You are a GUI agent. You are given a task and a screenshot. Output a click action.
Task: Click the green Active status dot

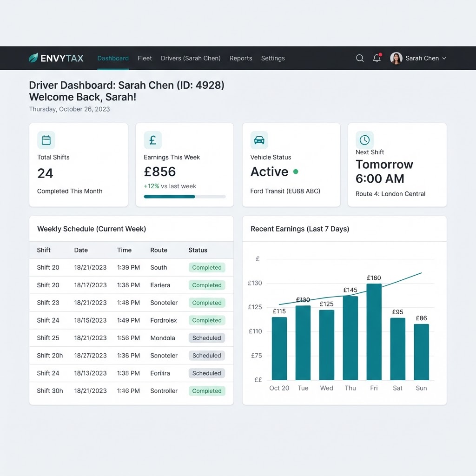pos(296,172)
